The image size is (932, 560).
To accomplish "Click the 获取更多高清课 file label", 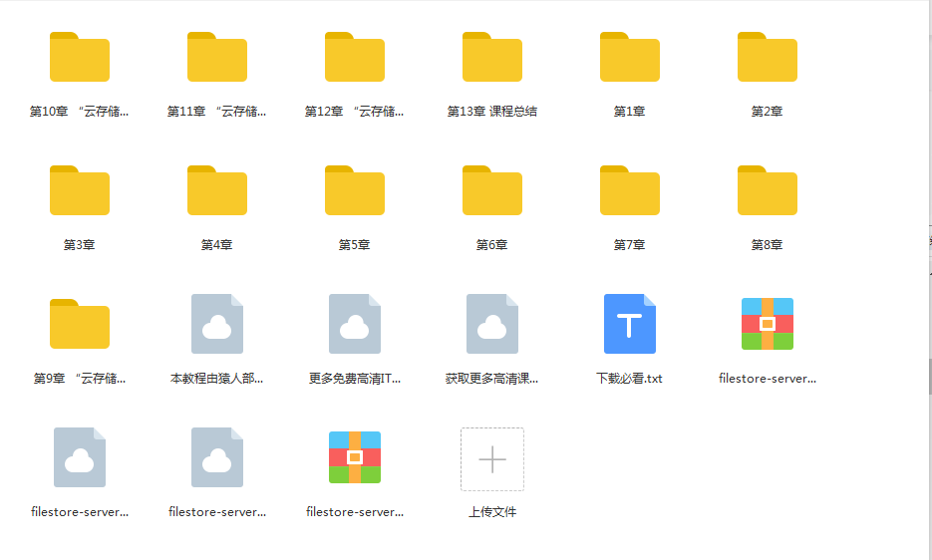I will click(492, 379).
